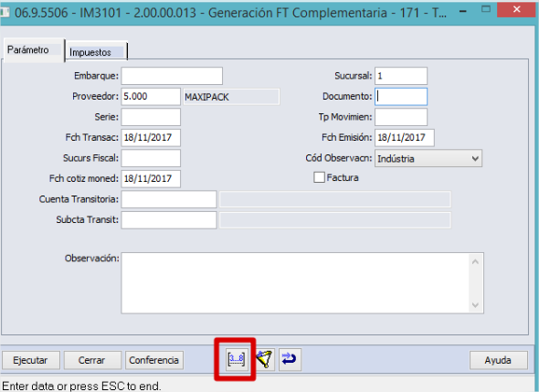
Task: Click the Fch cotiz moned date field
Action: tap(151, 179)
